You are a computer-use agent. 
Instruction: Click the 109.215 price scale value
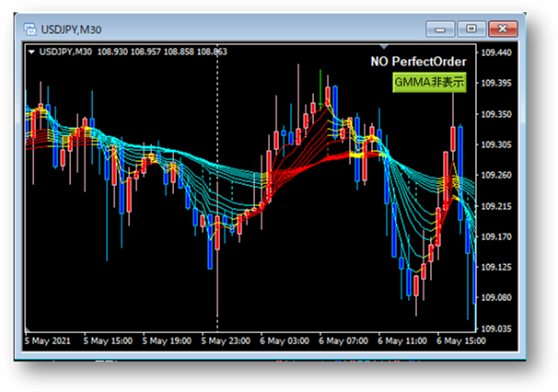(x=496, y=206)
